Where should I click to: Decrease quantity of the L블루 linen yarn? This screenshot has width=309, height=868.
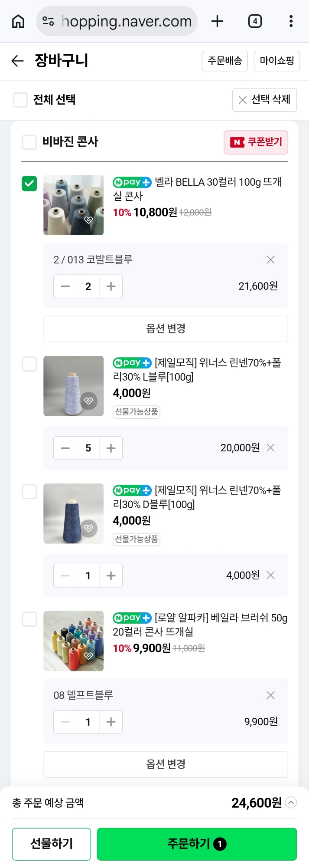65,448
